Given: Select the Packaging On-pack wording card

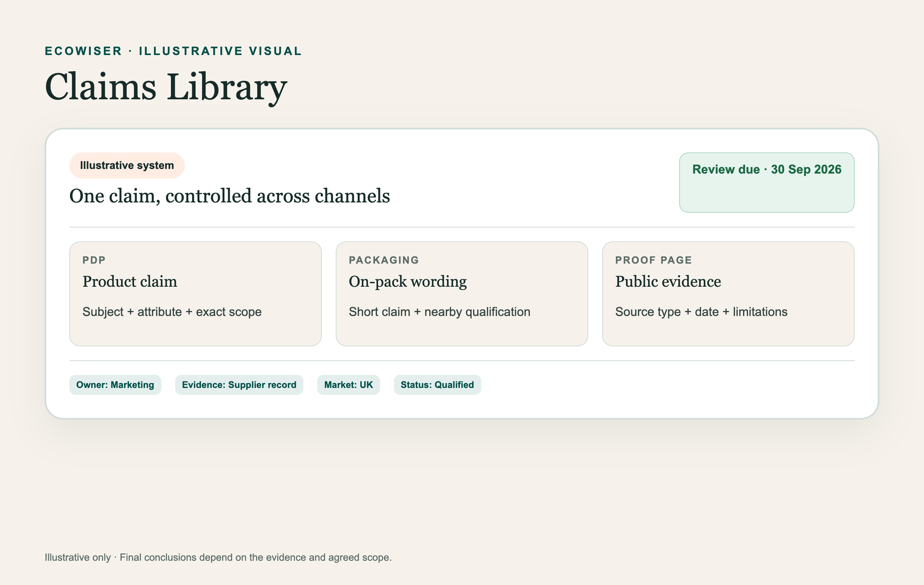Looking at the screenshot, I should pos(462,294).
